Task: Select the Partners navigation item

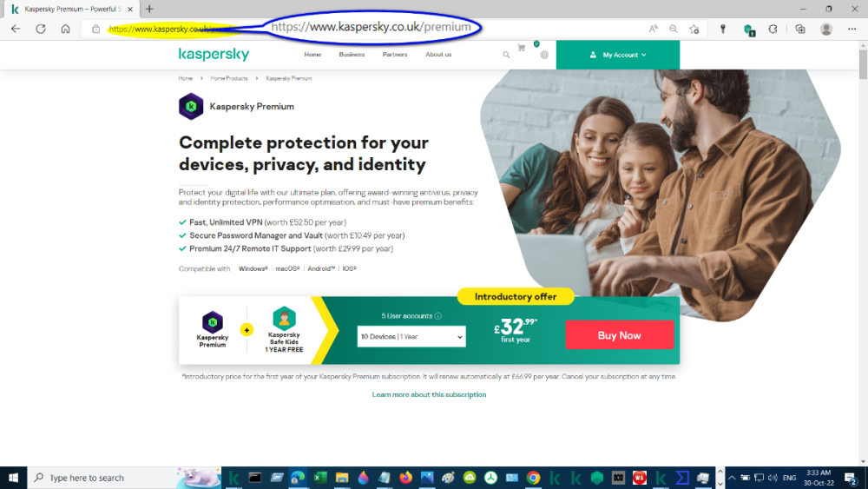Action: 395,54
